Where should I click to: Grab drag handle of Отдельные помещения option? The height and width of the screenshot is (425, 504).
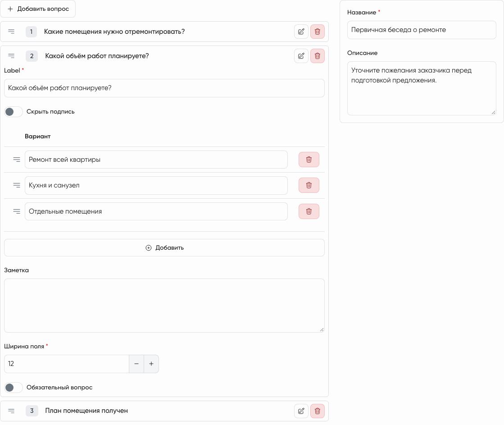pyautogui.click(x=17, y=211)
